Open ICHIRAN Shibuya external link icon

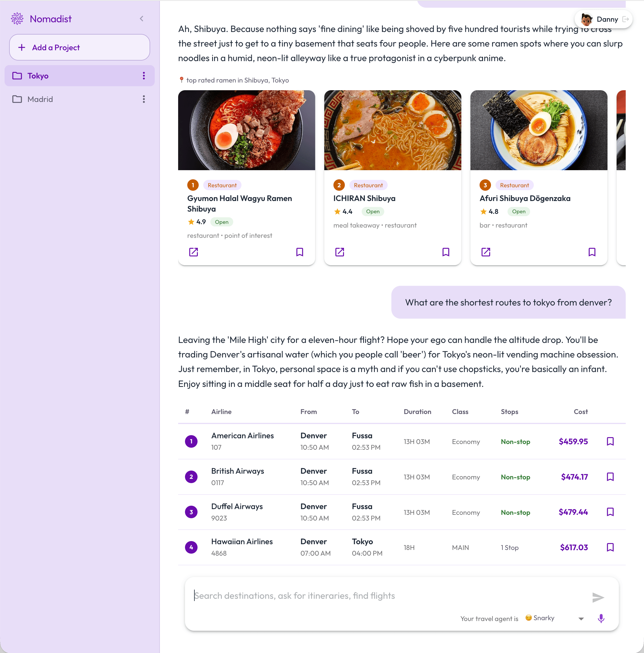(339, 252)
